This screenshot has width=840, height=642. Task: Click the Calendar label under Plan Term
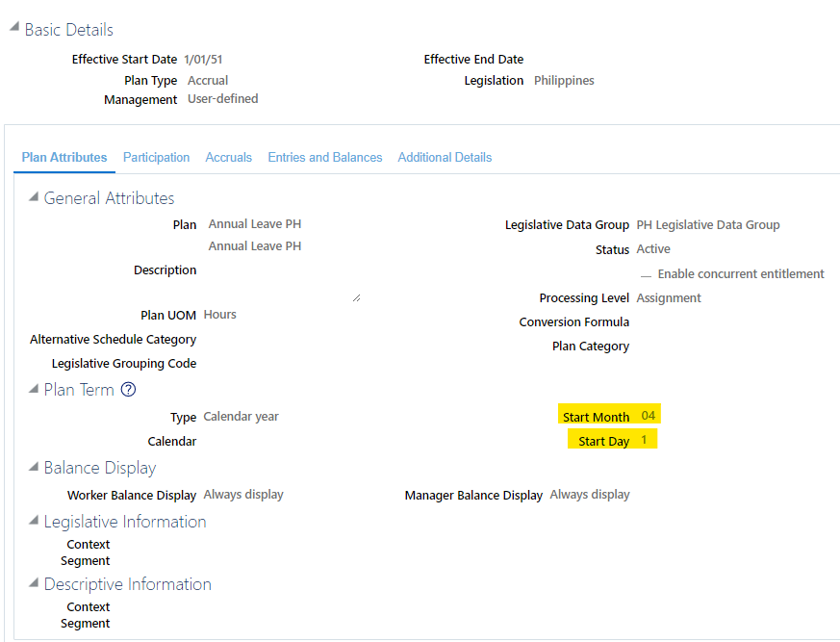tap(172, 442)
